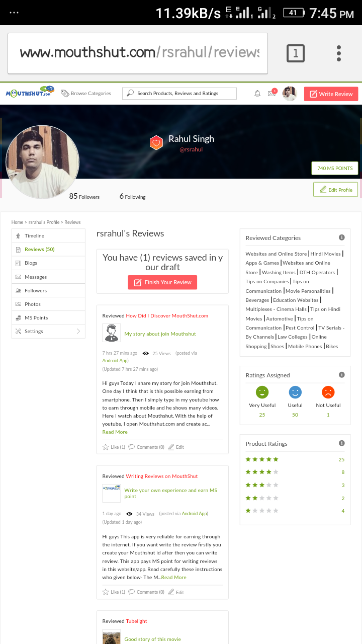362x644 pixels.
Task: Click info icon in Reviewed Categories panel
Action: pos(342,237)
